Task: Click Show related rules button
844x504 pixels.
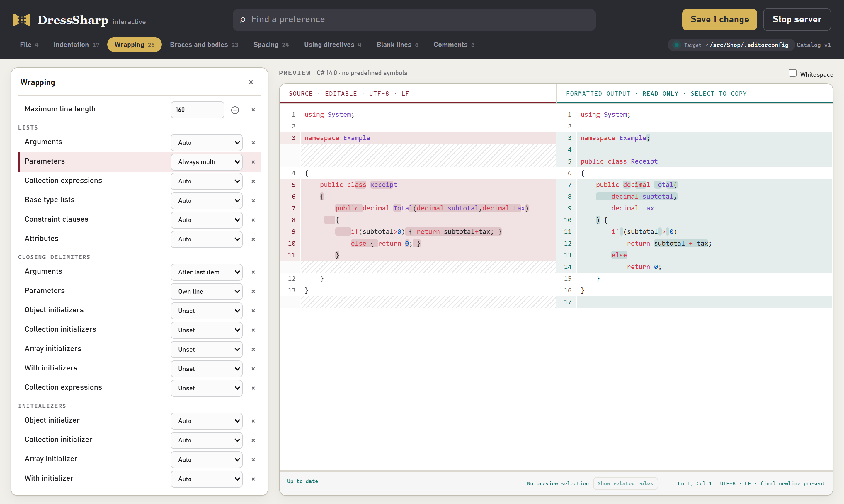Action: (625, 483)
